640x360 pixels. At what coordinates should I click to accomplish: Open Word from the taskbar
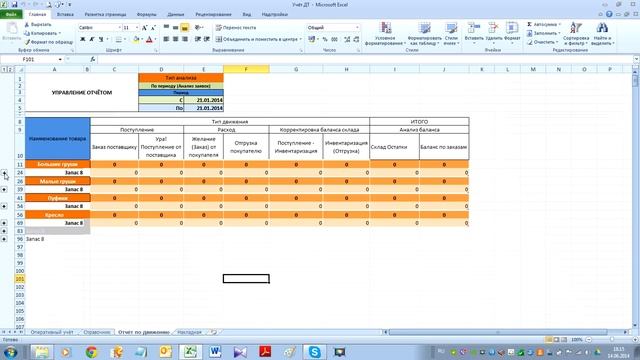(x=215, y=351)
